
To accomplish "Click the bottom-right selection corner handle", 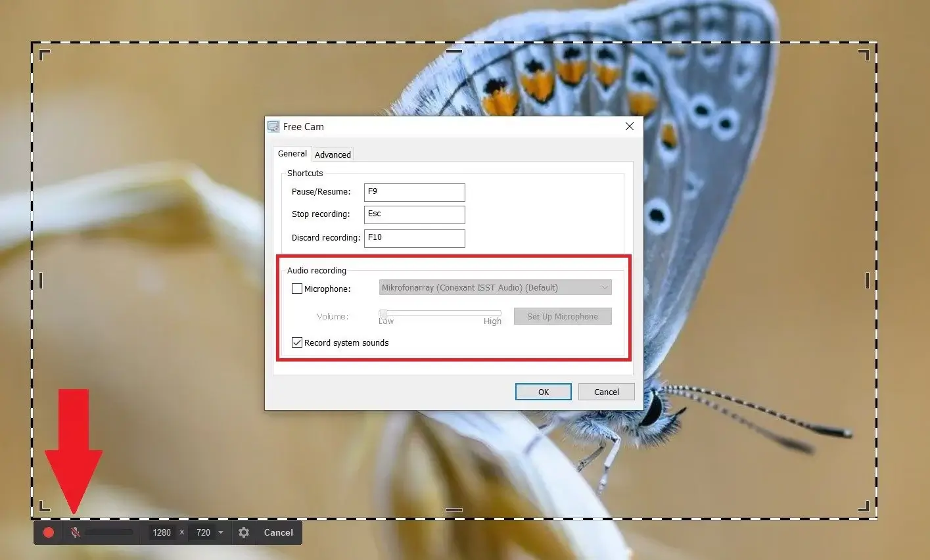I will pos(864,506).
